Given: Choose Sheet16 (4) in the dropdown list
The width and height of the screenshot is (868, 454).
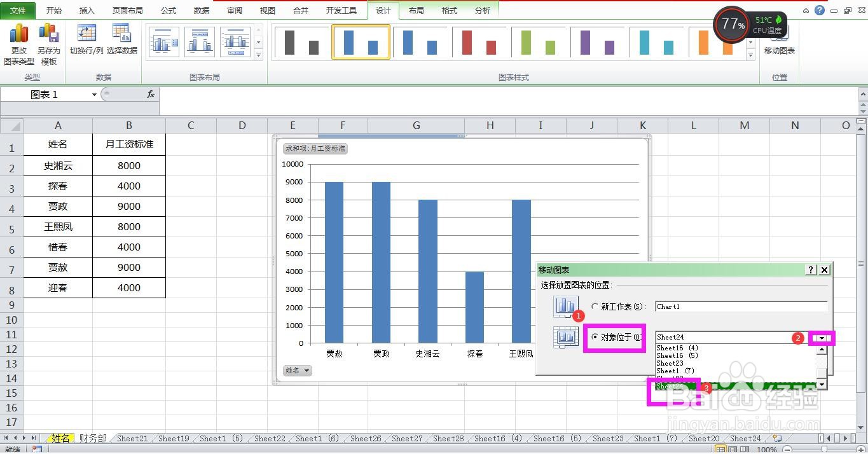Looking at the screenshot, I should pyautogui.click(x=677, y=348).
